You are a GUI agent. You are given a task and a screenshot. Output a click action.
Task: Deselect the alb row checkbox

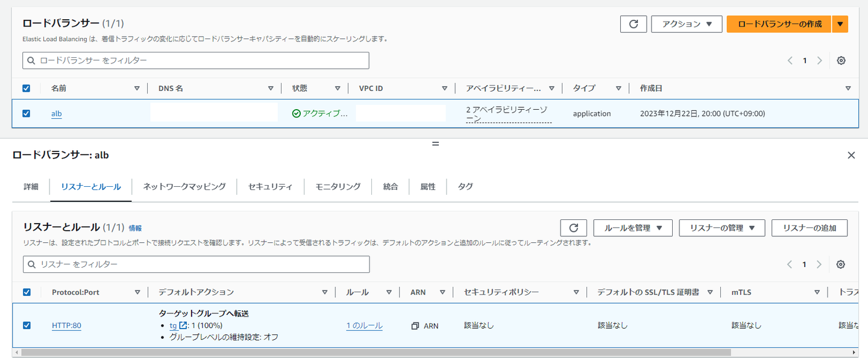point(26,113)
